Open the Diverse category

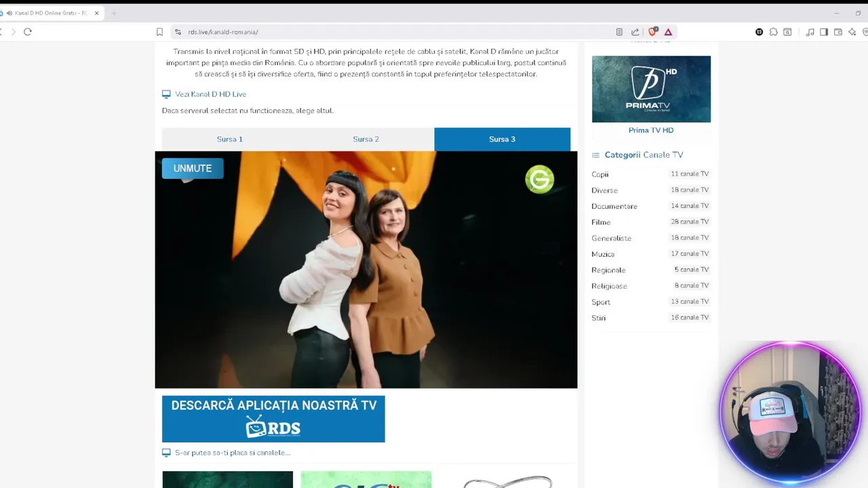click(604, 190)
